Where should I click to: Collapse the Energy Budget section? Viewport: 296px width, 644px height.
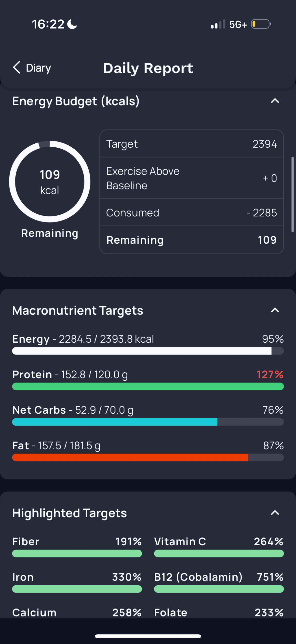tap(275, 101)
